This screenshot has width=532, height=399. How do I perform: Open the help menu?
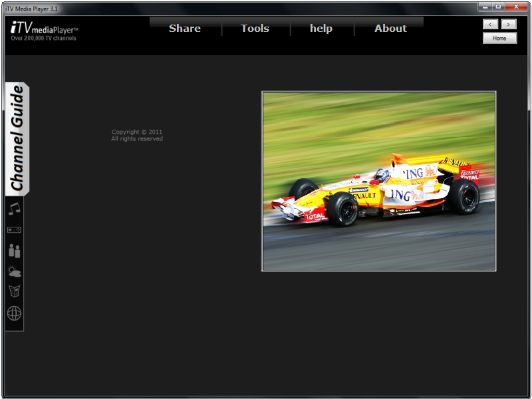point(321,28)
